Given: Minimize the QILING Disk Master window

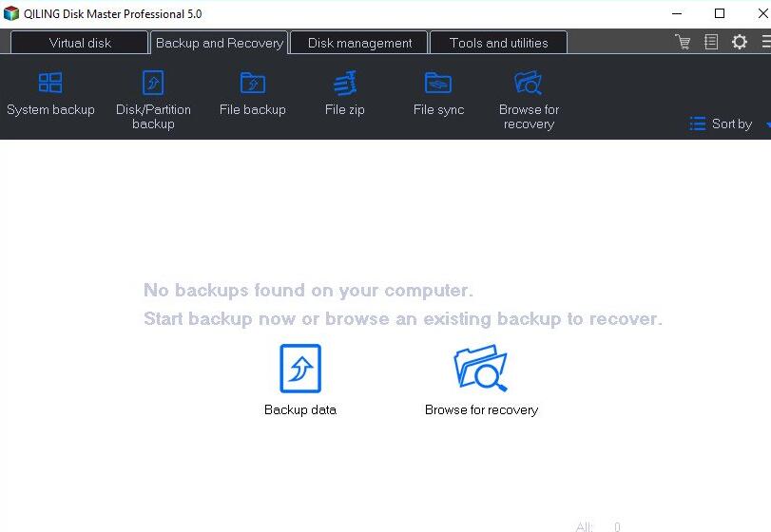Looking at the screenshot, I should coord(677,13).
